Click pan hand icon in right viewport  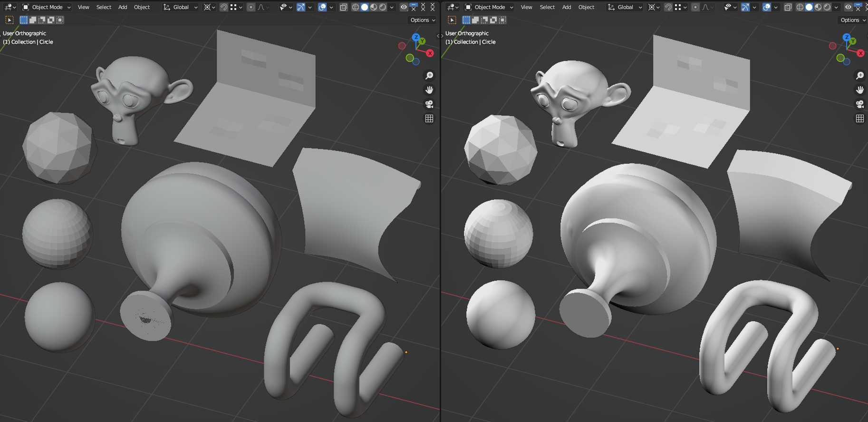(x=860, y=90)
